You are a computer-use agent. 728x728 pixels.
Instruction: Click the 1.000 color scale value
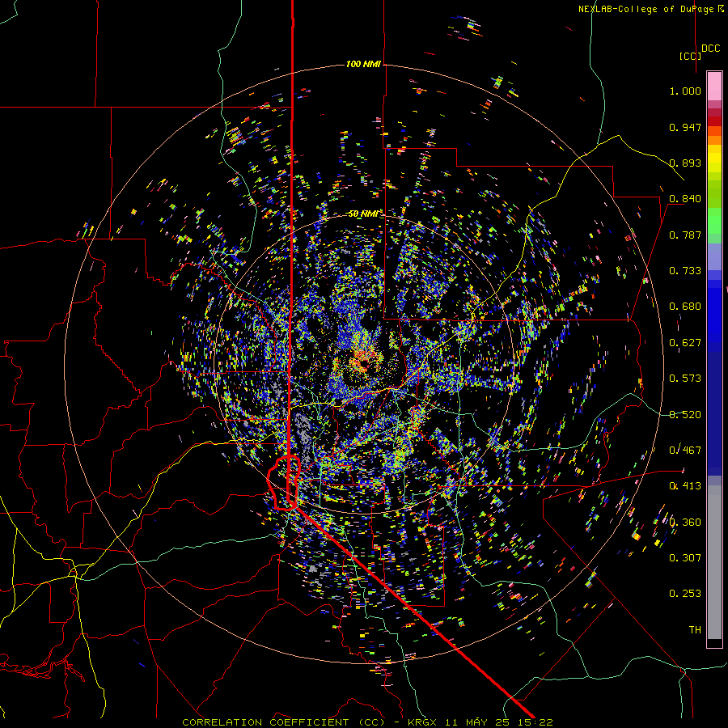685,91
